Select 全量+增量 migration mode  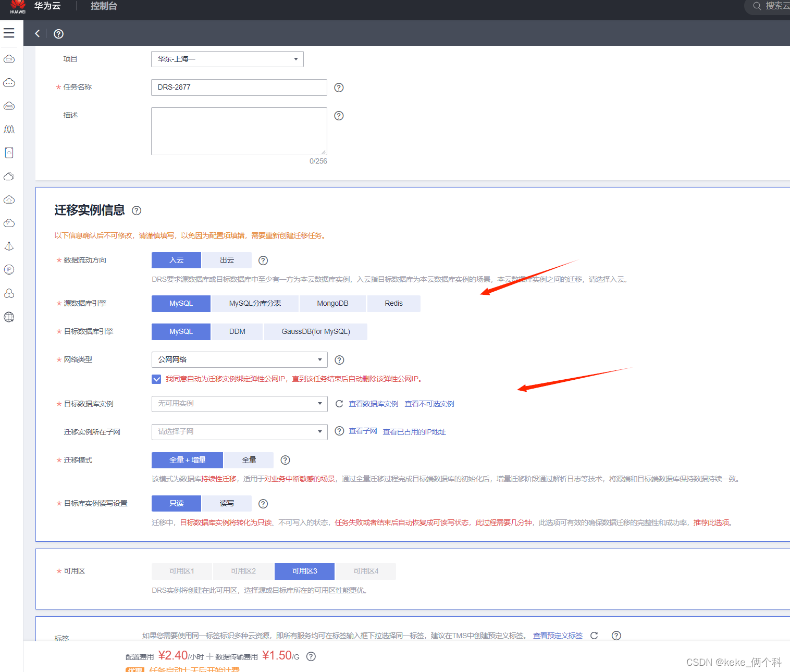click(x=187, y=460)
